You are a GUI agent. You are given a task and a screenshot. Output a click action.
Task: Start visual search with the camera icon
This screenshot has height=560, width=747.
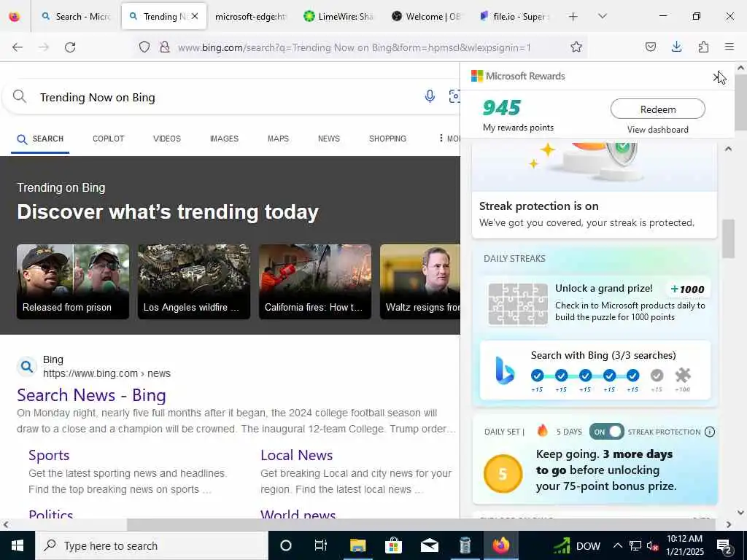point(454,96)
